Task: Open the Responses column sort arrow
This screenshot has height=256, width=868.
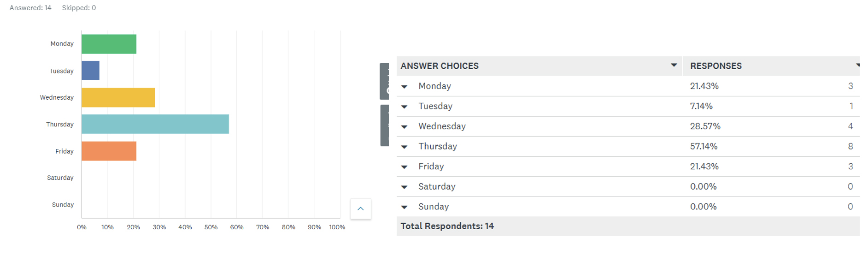Action: pos(858,65)
